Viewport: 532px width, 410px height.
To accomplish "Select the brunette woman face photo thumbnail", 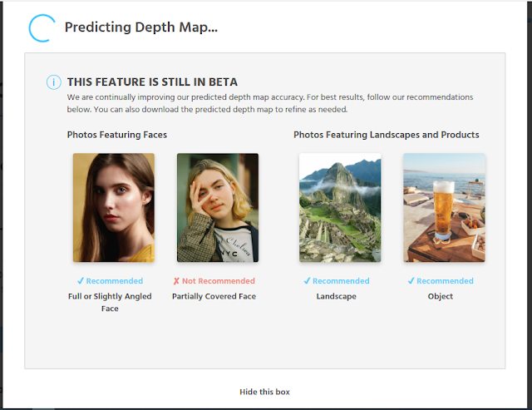I will click(x=114, y=207).
